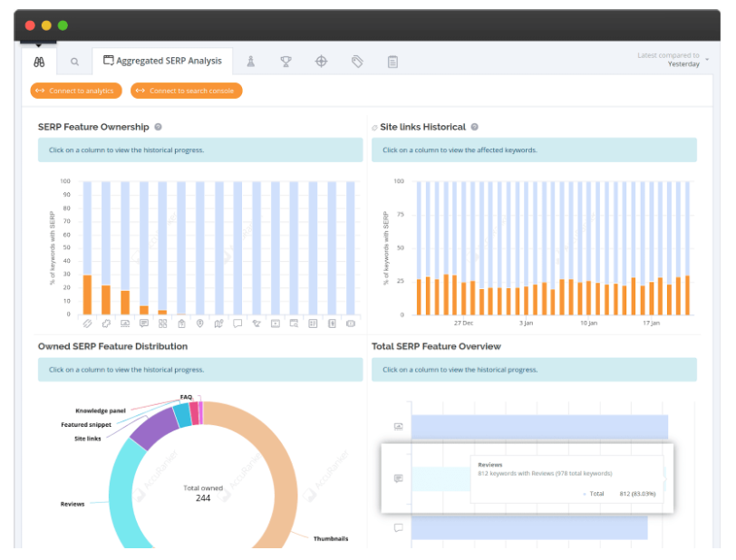Screen dimensions: 736x560
Task: Open the crosshair target tab
Action: click(321, 61)
